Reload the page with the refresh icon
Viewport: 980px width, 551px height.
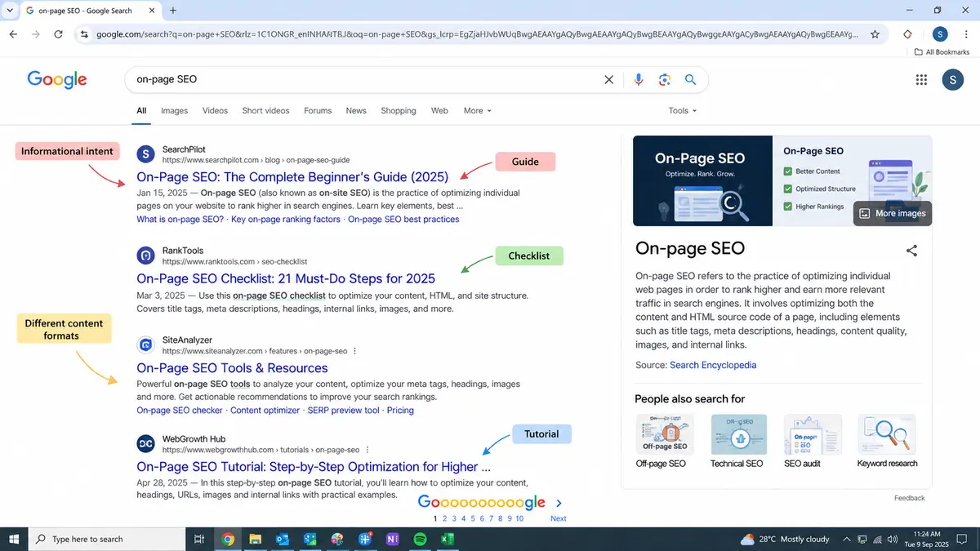pos(58,34)
